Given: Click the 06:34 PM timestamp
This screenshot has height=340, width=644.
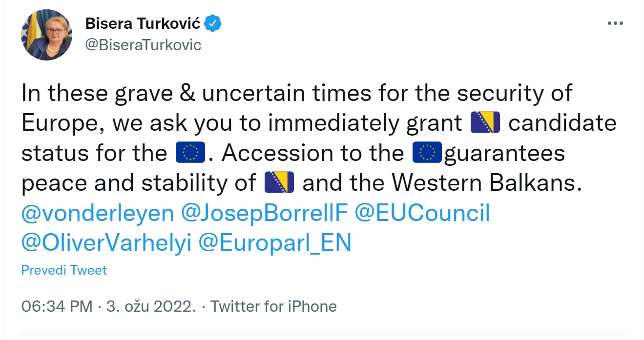Looking at the screenshot, I should click(x=57, y=306).
